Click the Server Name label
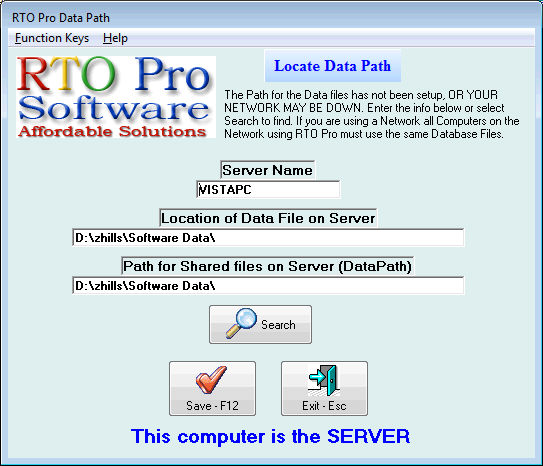 point(267,170)
